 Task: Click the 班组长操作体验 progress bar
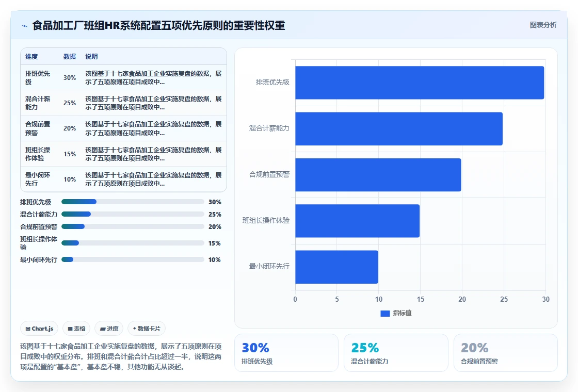click(133, 243)
